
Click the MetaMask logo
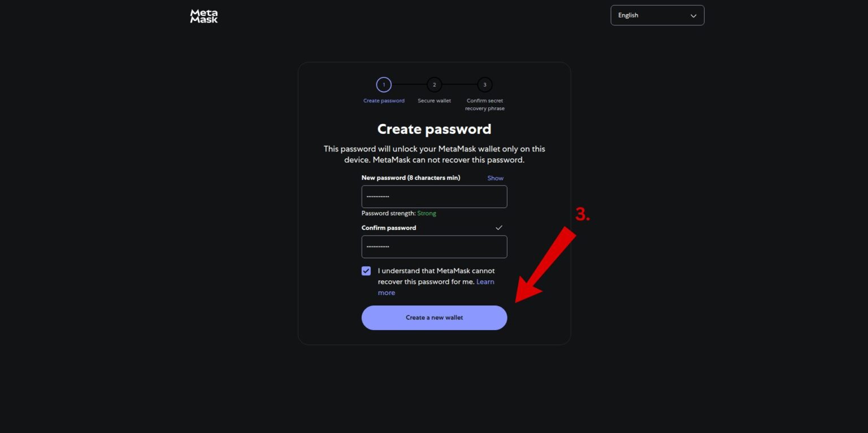pos(203,15)
